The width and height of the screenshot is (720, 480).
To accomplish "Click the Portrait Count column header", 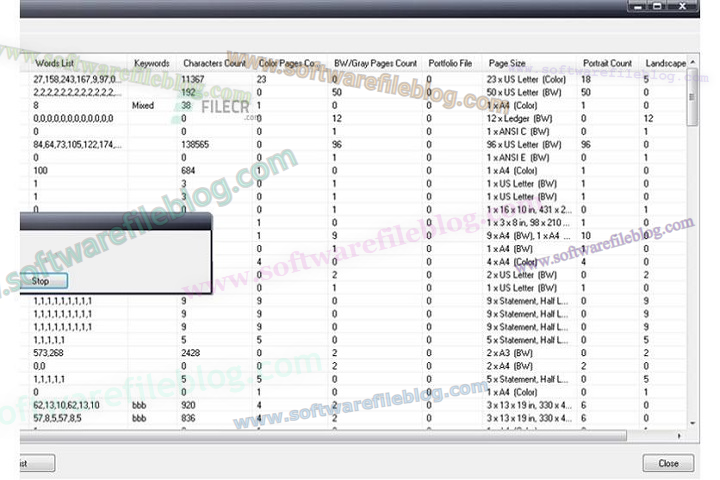I will point(607,63).
